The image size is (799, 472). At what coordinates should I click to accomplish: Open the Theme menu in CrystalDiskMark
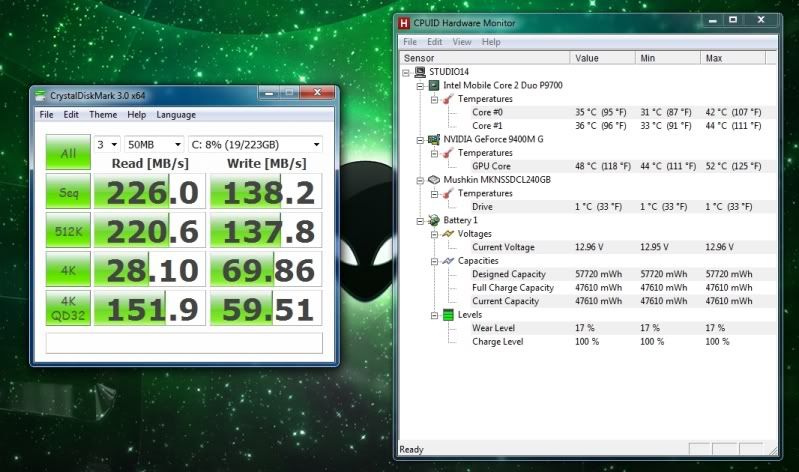click(103, 115)
